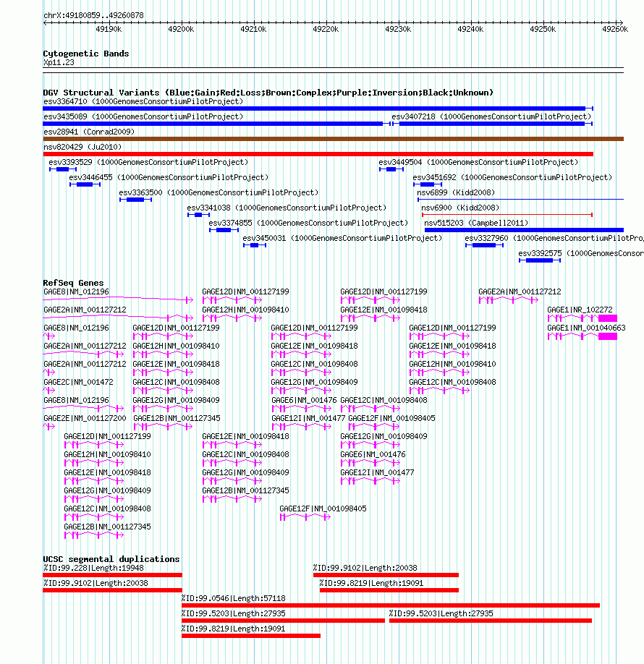Open the esv3407218 variant label
The width and height of the screenshot is (644, 664).
[491, 117]
